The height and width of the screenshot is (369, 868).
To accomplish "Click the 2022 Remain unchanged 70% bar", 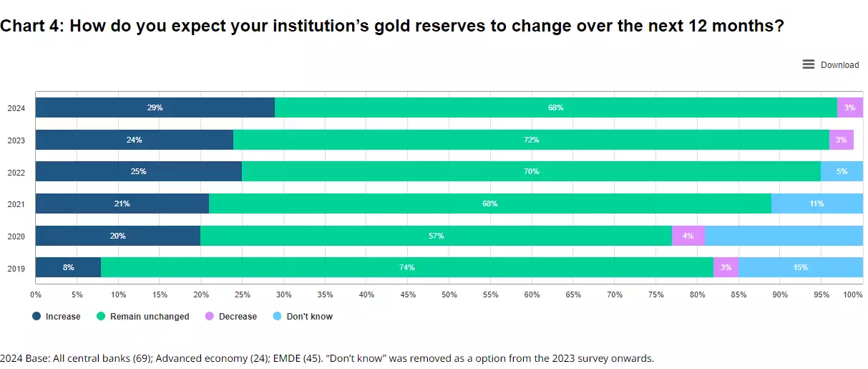I will [x=530, y=171].
